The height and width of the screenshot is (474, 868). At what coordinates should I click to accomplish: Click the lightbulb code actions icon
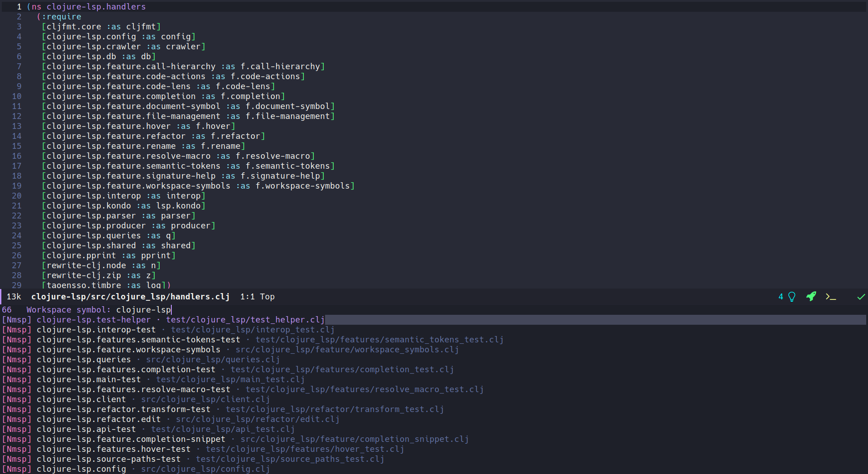[792, 297]
